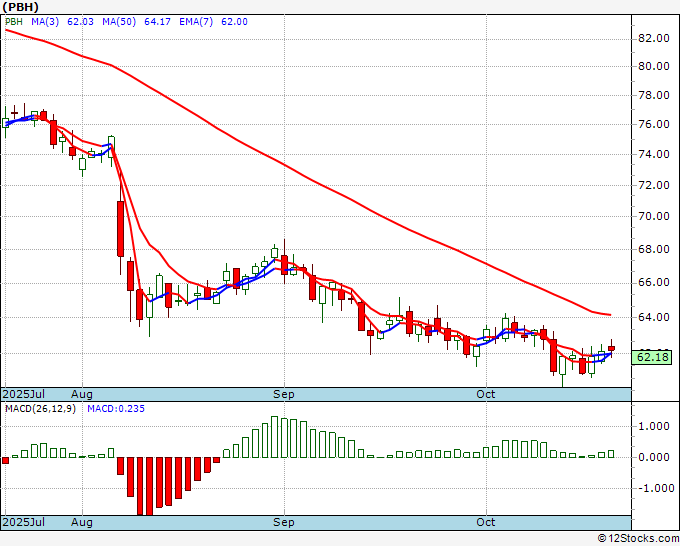Click the 70.00 price axis label
Viewport: 680px width, 546px height.
(654, 216)
